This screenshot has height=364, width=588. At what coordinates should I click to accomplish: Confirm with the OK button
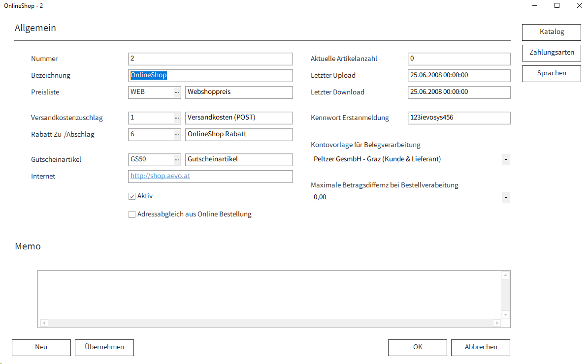pos(417,347)
